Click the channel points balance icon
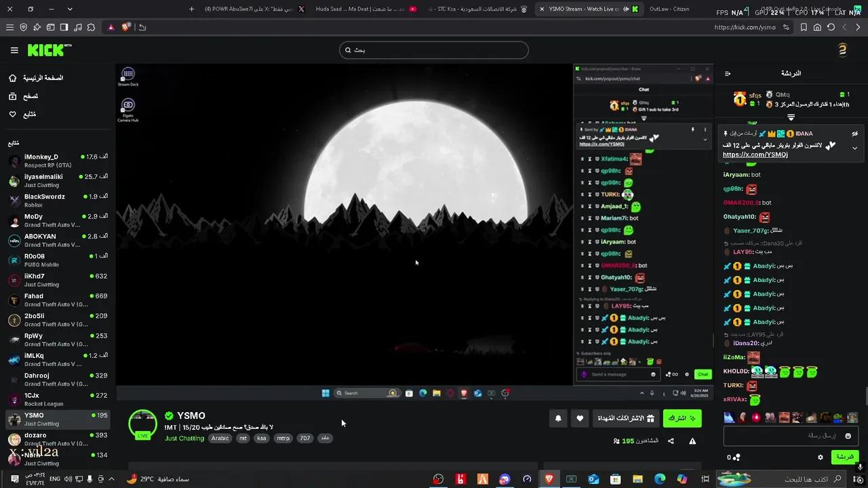The height and width of the screenshot is (488, 868). pos(737,457)
